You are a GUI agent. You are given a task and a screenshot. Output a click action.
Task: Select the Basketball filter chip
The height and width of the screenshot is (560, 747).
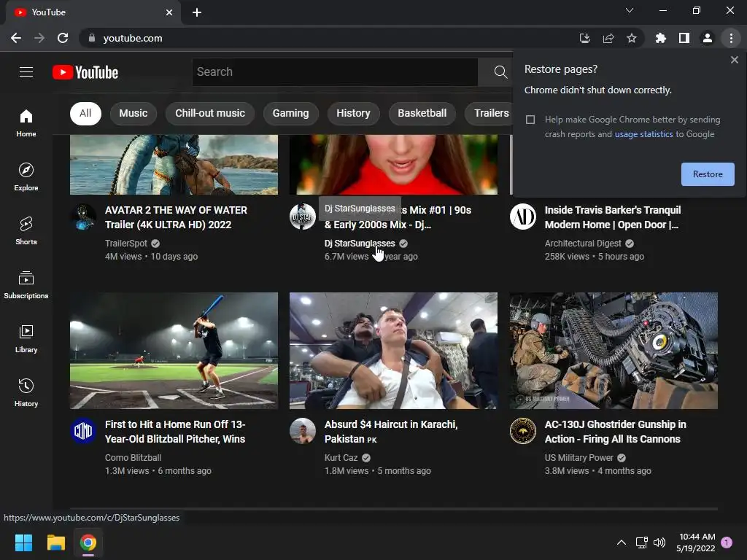pos(422,113)
